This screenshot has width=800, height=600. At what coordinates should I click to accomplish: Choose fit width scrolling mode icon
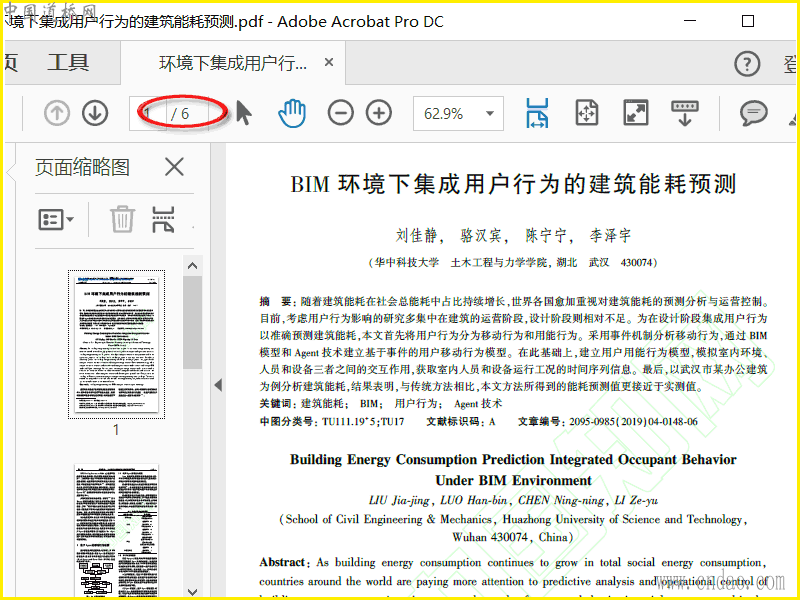[537, 113]
